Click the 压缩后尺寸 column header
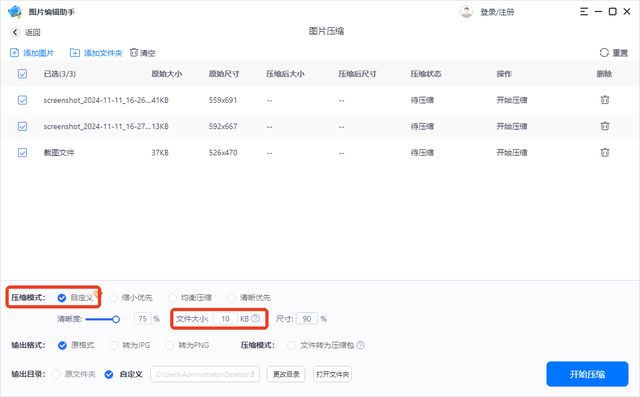Image resolution: width=640 pixels, height=397 pixels. pos(357,74)
